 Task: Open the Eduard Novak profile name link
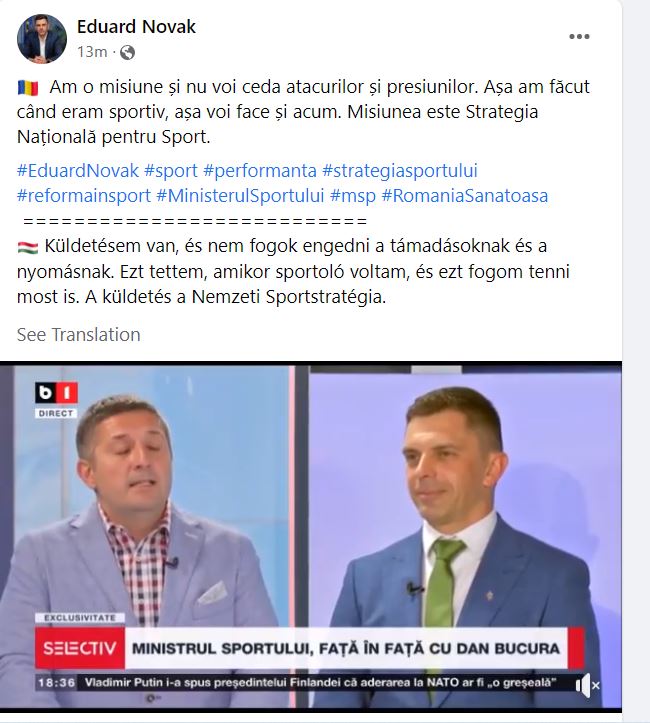coord(136,27)
